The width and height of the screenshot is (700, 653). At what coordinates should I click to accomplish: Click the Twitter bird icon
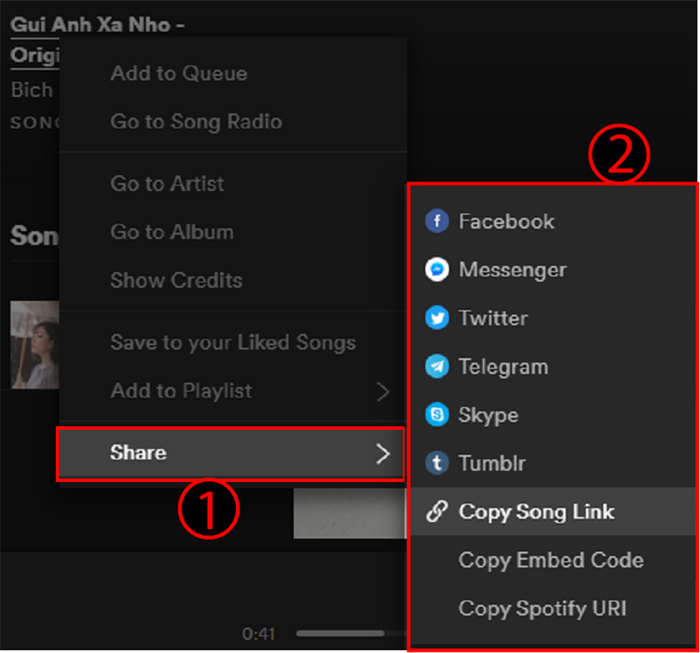tap(437, 318)
